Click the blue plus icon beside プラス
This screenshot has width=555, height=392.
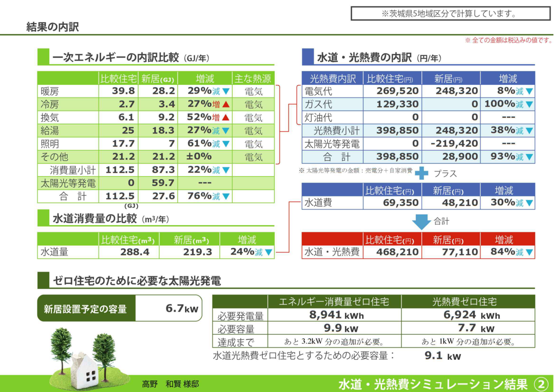pyautogui.click(x=421, y=174)
